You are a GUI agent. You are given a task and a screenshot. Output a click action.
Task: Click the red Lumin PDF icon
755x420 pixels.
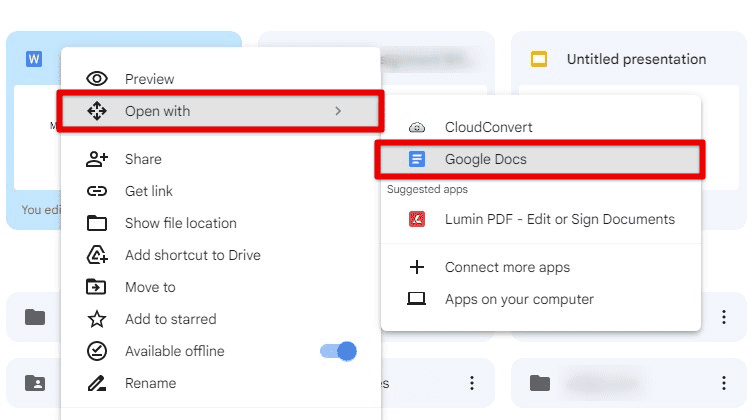[417, 219]
